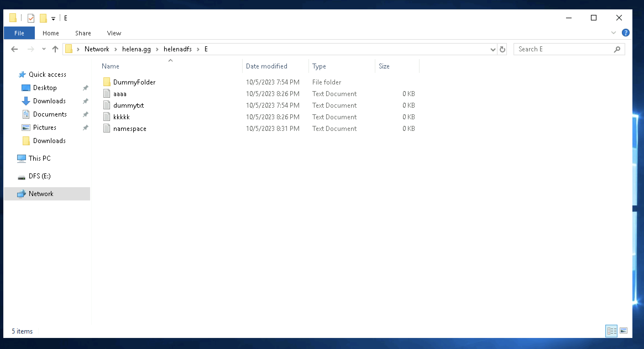Expand the ribbon with chevron arrow
This screenshot has width=644, height=349.
tap(613, 33)
